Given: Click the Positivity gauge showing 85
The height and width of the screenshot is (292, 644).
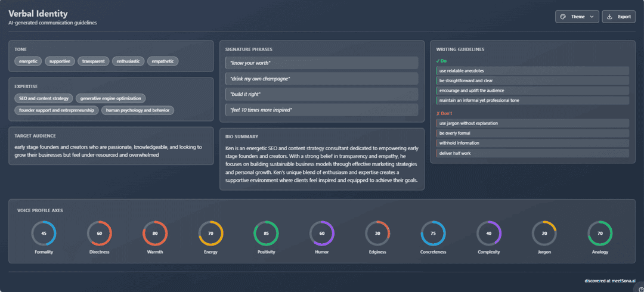Looking at the screenshot, I should [266, 233].
